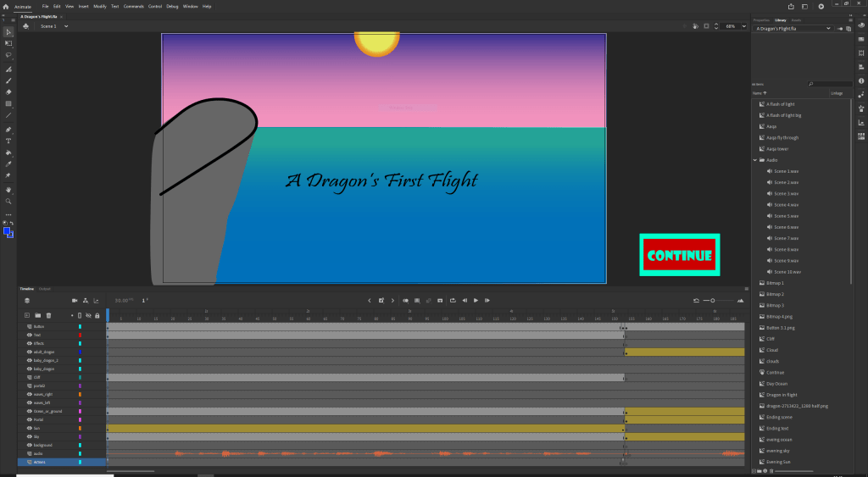The image size is (868, 477).
Task: Select the Eraser tool
Action: pos(8,92)
